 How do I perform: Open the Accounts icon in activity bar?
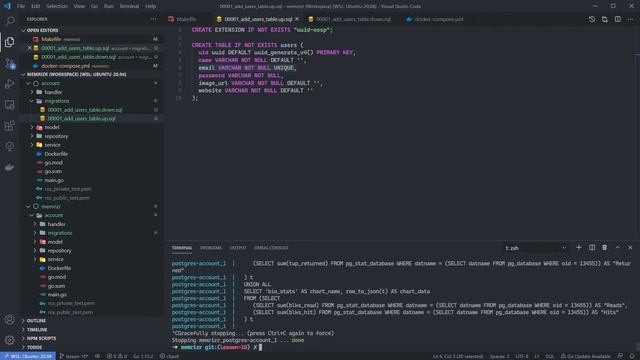click(10, 319)
